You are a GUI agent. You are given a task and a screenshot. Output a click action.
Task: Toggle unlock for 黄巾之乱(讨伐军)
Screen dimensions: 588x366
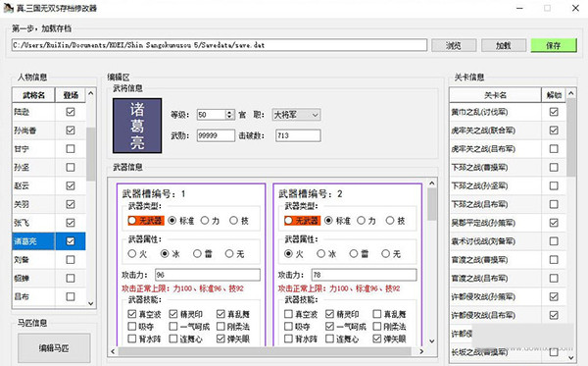(x=554, y=112)
